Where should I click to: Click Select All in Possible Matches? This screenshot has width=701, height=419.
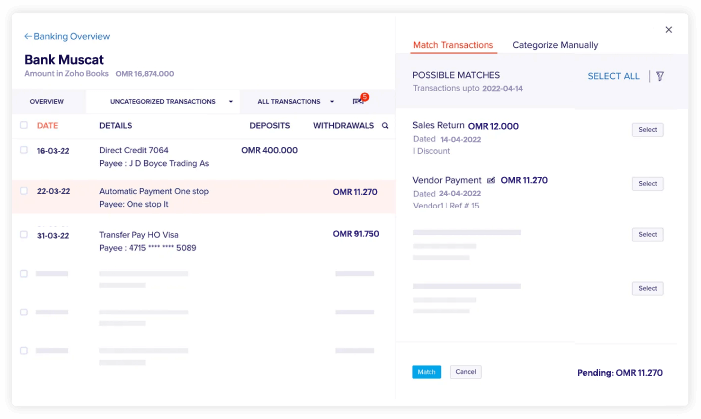pyautogui.click(x=613, y=76)
